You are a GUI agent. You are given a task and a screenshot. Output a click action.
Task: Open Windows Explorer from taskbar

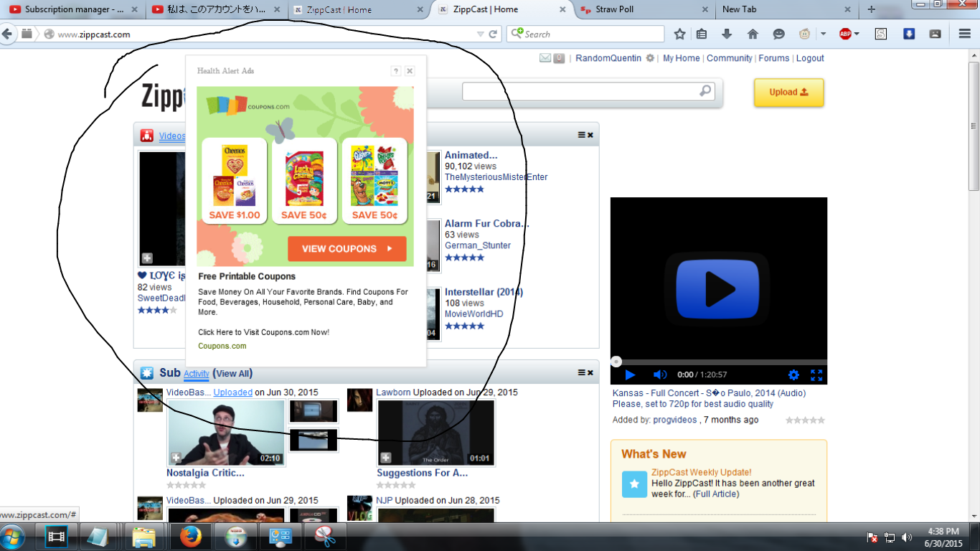(x=143, y=537)
